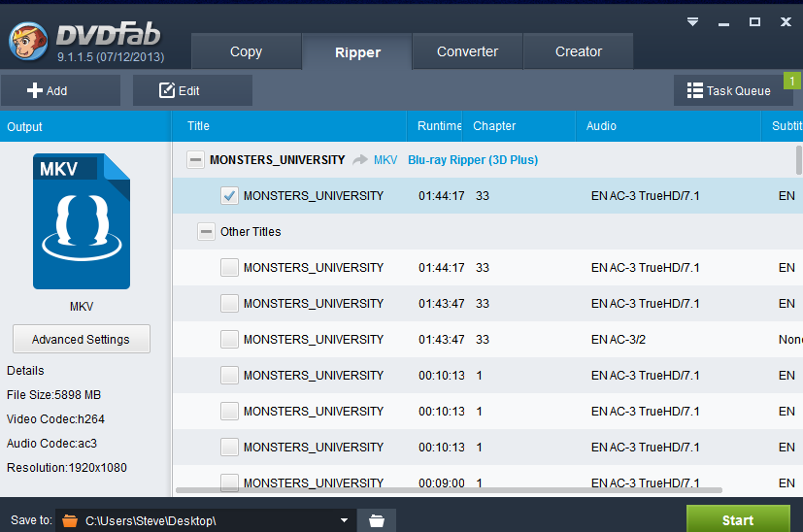Click the Advanced Settings button
This screenshot has height=532, width=803.
click(x=82, y=340)
